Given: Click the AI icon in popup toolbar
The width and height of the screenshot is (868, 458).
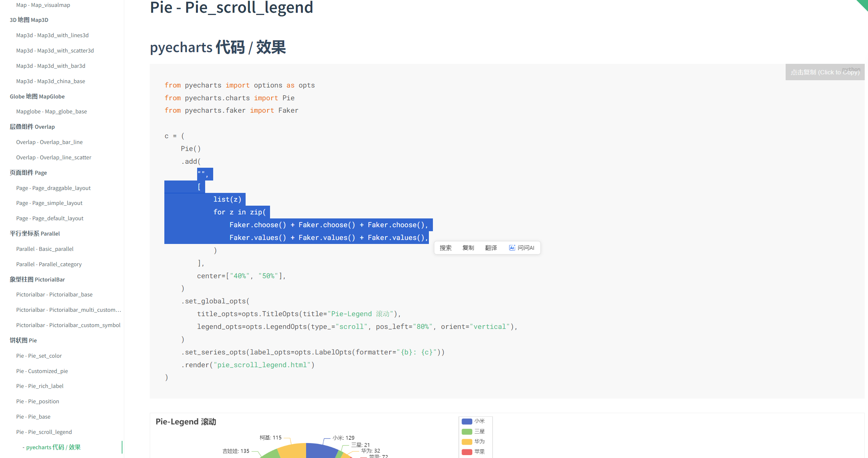Looking at the screenshot, I should click(512, 248).
